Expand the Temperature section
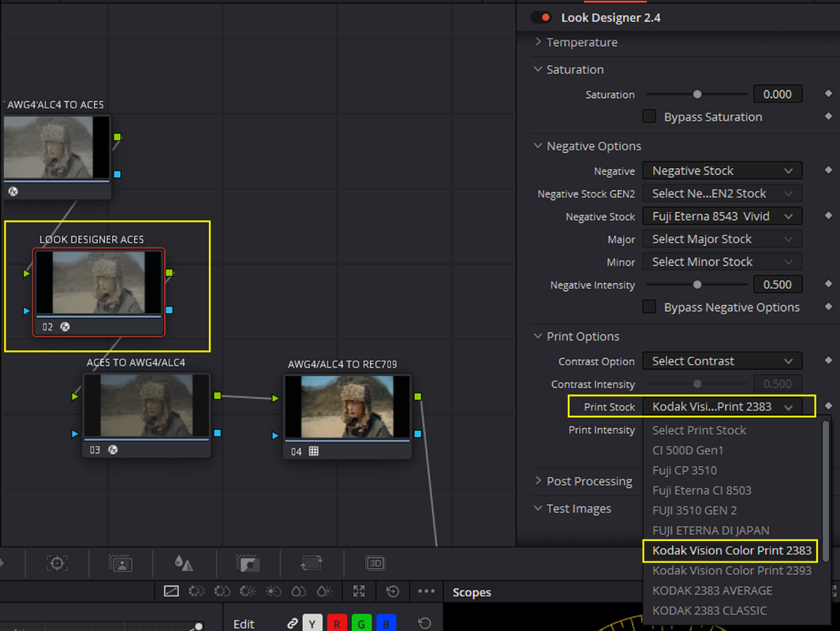Viewport: 840px width, 631px height. pos(538,42)
